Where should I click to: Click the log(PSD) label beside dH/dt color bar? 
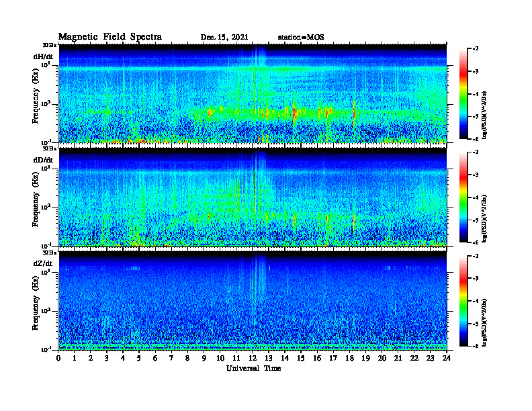tap(484, 114)
